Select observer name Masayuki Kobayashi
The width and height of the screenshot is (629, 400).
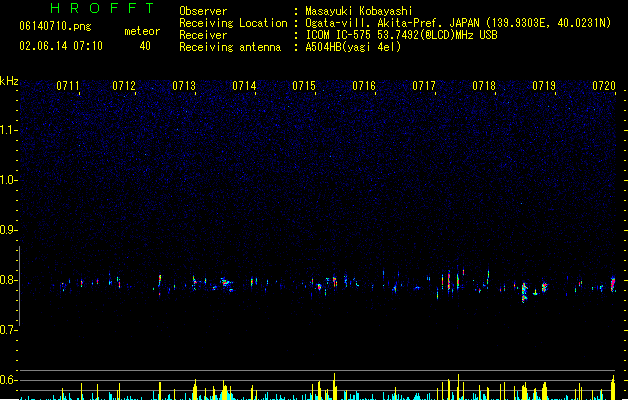click(x=359, y=11)
